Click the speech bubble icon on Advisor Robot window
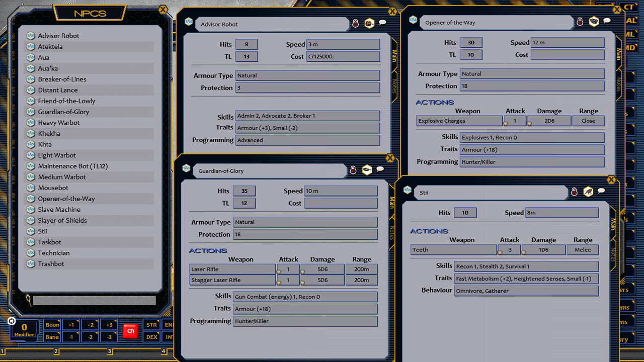Viewport: 644px width, 362px height. [x=381, y=23]
